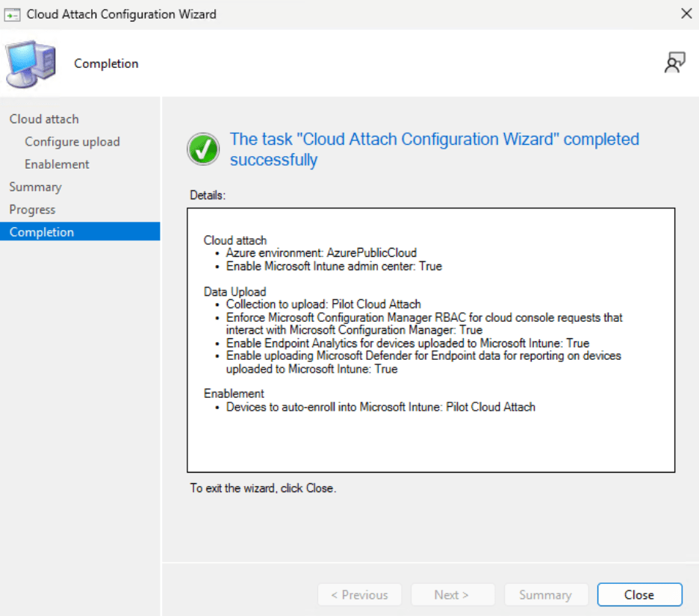Click the Azure environment: AzurePublicCloud line
Viewport: 699px width, 616px height.
point(321,253)
